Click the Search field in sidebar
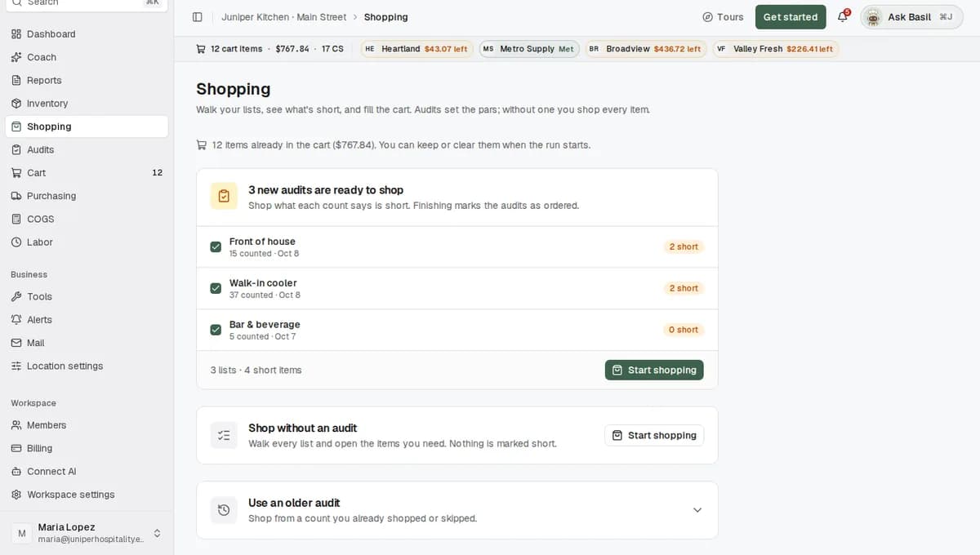Viewport: 980px width, 555px height. tap(87, 2)
